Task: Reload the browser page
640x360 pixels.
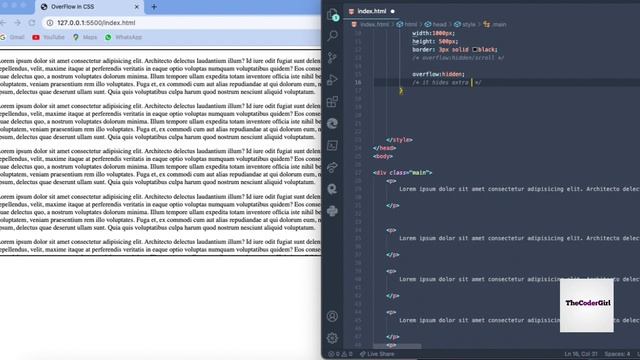Action: tap(32, 23)
